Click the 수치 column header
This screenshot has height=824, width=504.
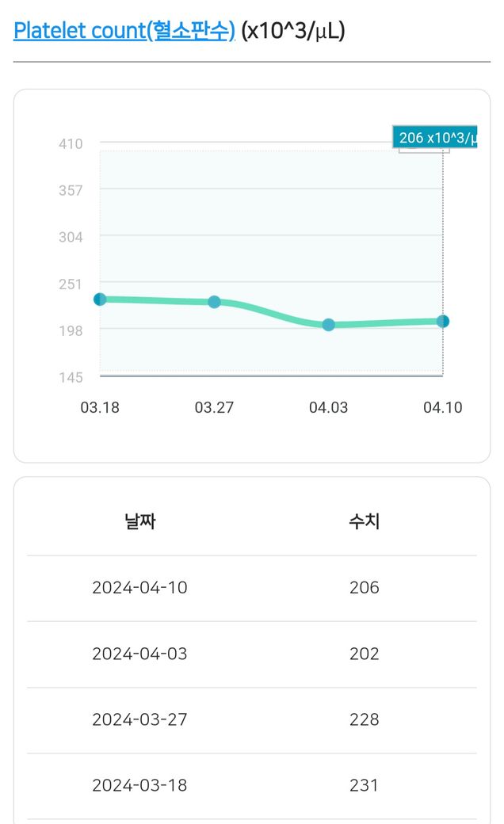tap(365, 522)
